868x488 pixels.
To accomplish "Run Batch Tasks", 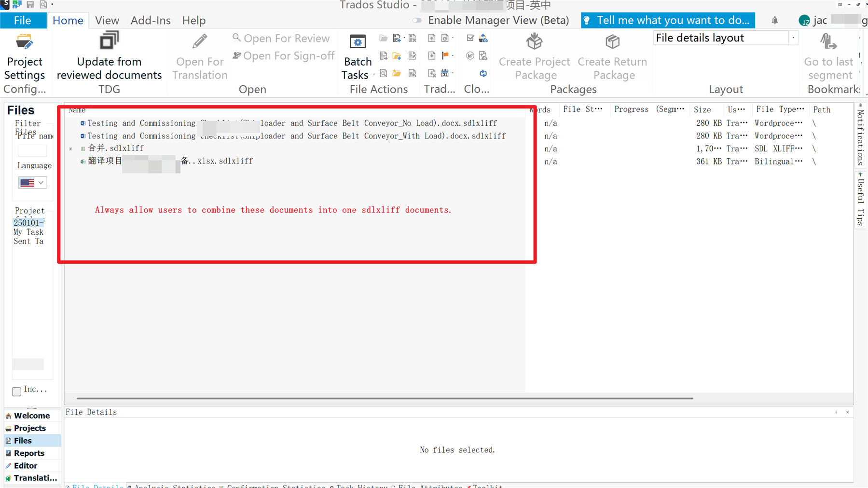I will tap(357, 55).
